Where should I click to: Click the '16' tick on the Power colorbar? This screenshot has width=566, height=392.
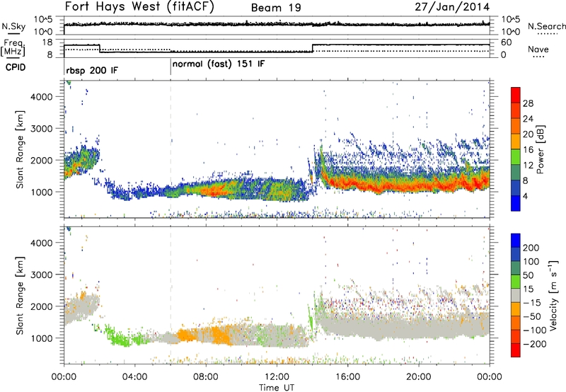[528, 150]
